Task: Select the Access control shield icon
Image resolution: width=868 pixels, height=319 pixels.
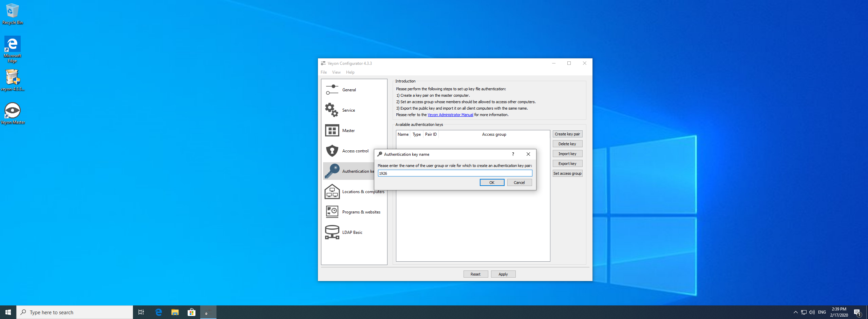Action: point(332,151)
